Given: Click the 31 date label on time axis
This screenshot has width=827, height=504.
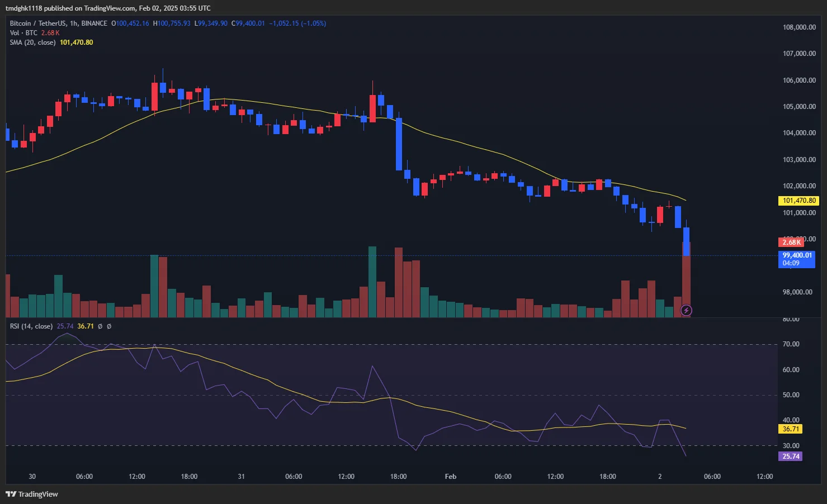Looking at the screenshot, I should (x=242, y=477).
